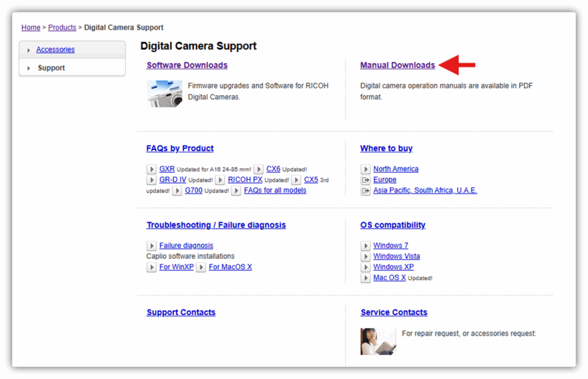Open the Manual Downloads link
Screen dimensions: 588x379
click(397, 65)
